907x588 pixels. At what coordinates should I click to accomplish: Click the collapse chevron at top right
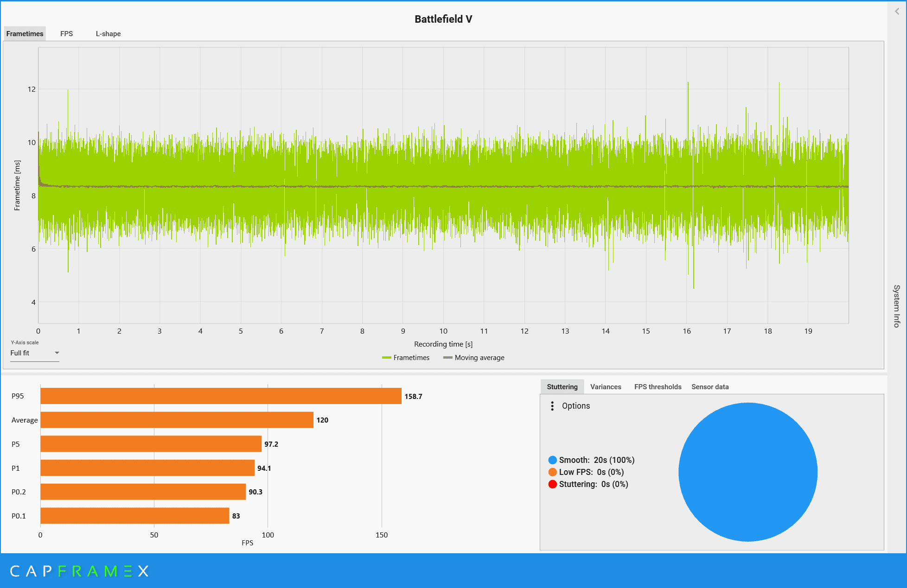click(x=897, y=12)
